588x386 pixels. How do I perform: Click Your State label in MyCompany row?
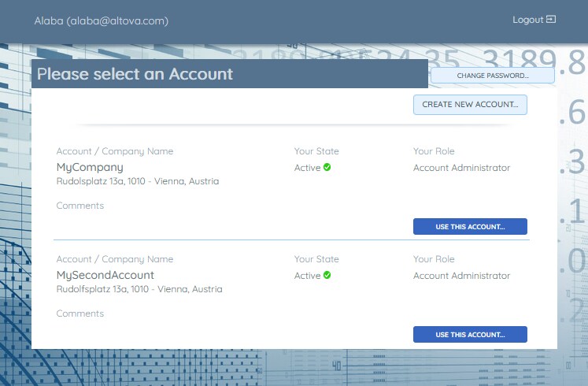coord(316,151)
